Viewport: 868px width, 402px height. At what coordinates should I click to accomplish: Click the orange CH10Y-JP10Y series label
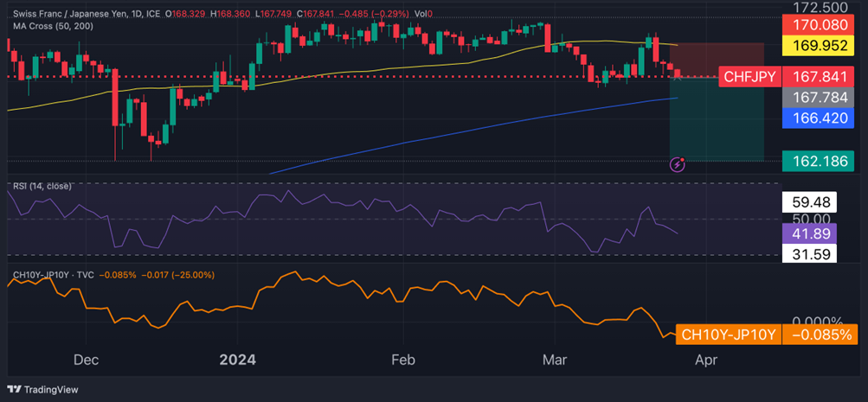coord(729,335)
